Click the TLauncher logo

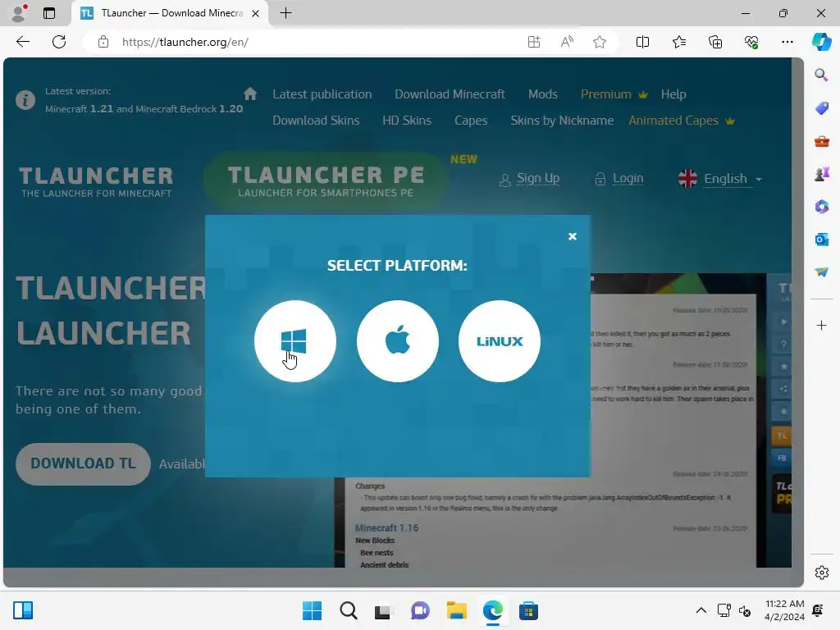point(97,181)
